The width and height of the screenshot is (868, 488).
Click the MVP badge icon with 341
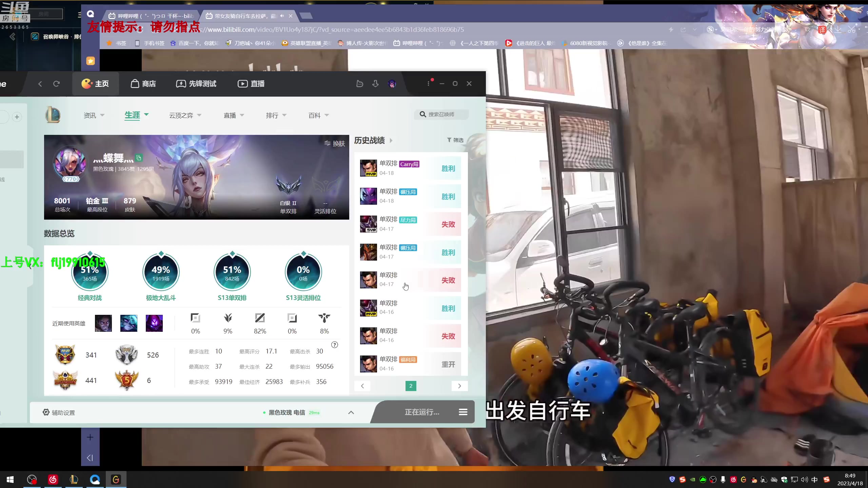tap(65, 354)
